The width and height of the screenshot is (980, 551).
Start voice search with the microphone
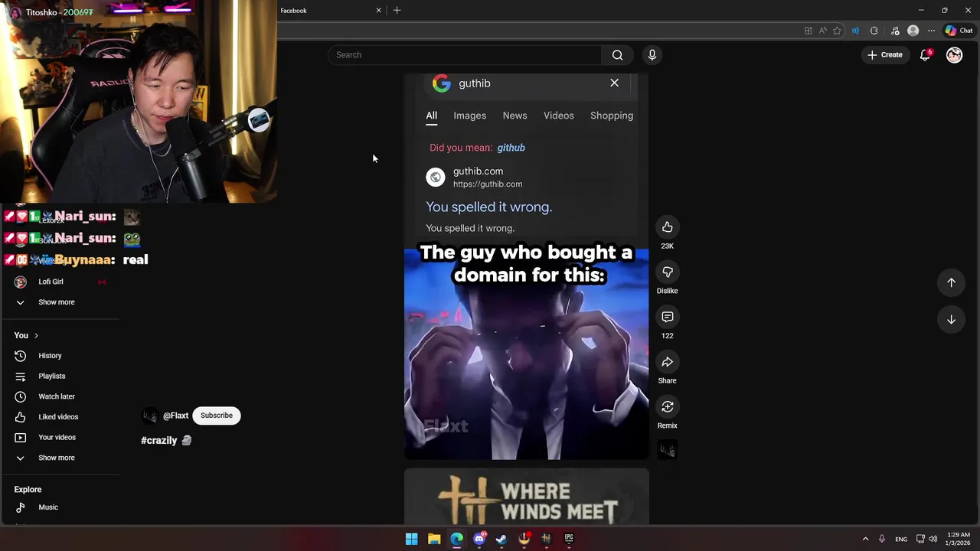[652, 55]
